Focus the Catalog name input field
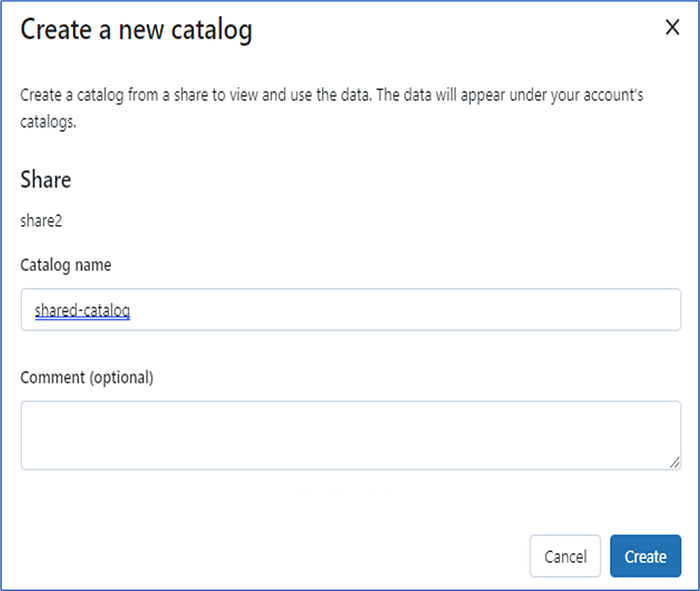 pyautogui.click(x=350, y=310)
